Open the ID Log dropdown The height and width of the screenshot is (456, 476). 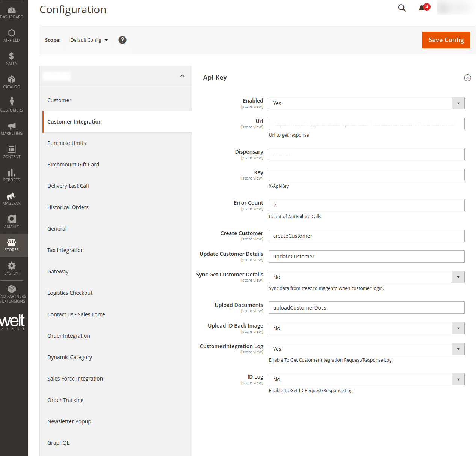367,379
